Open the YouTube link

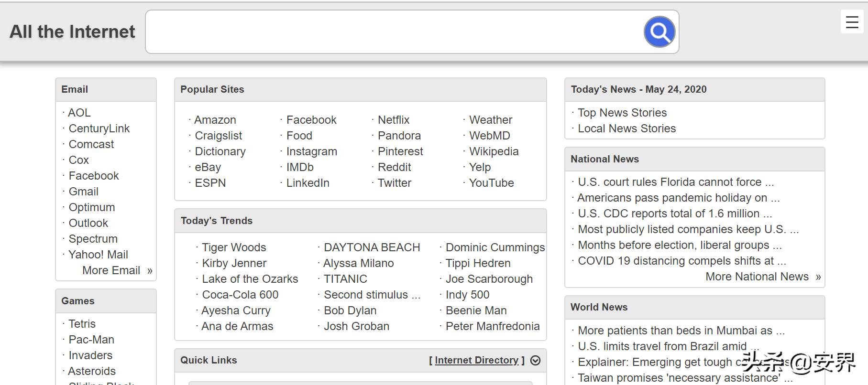pyautogui.click(x=491, y=183)
